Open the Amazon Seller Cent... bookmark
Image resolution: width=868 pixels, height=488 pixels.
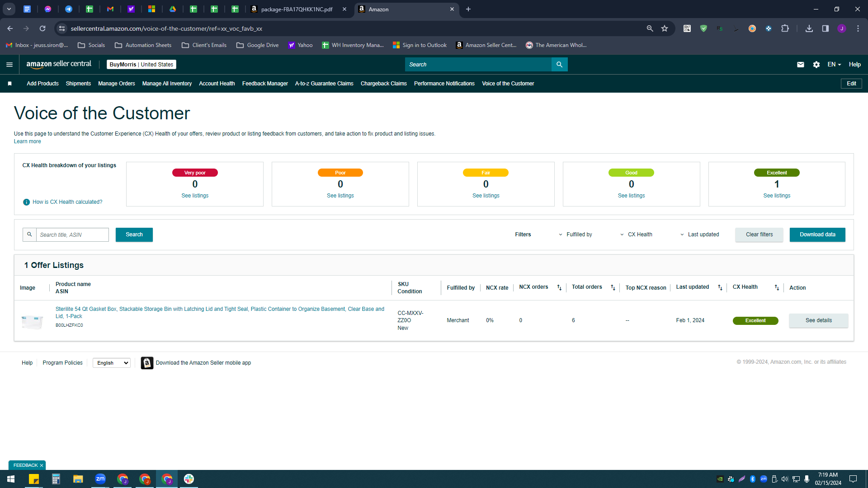point(486,45)
